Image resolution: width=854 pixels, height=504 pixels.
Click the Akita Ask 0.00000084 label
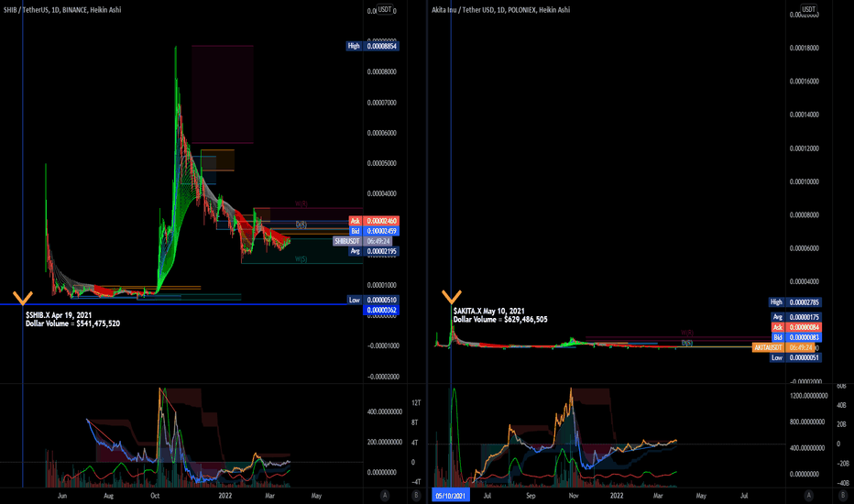pos(796,327)
